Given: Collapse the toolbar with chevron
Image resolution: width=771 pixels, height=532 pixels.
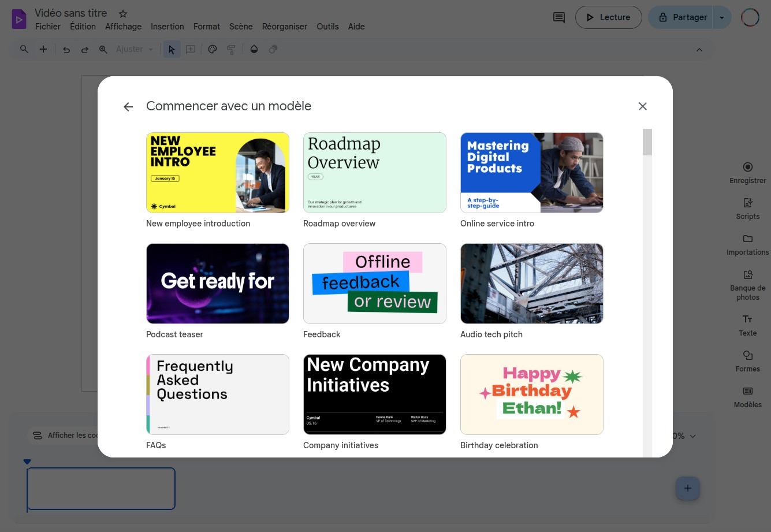Looking at the screenshot, I should tap(699, 50).
